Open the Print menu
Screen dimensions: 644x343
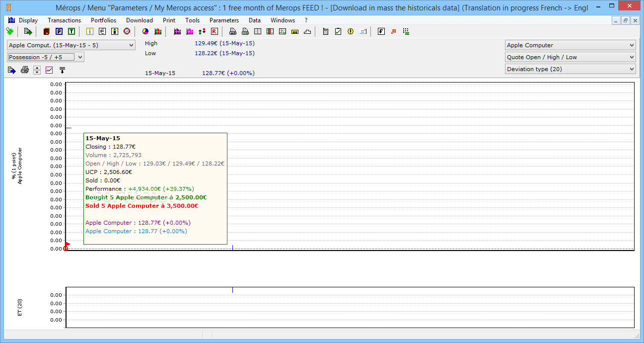(169, 20)
